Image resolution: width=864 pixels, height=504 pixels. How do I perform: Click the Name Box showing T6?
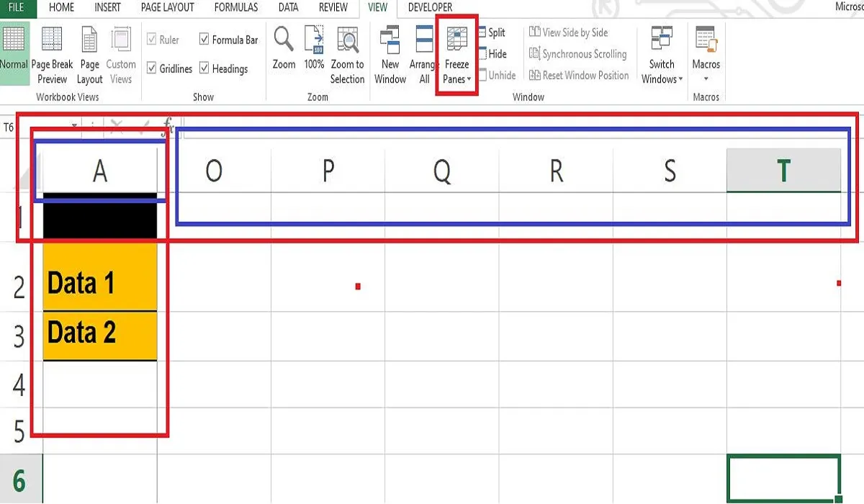pos(40,127)
